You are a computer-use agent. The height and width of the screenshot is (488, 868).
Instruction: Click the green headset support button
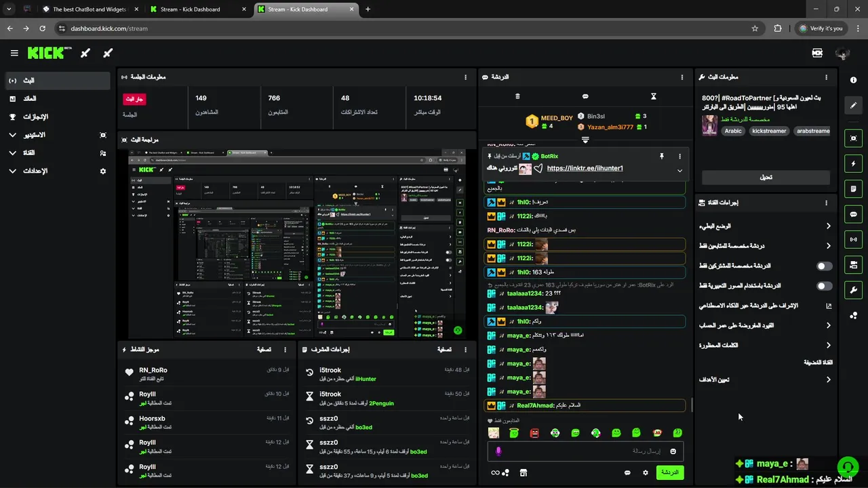(847, 467)
